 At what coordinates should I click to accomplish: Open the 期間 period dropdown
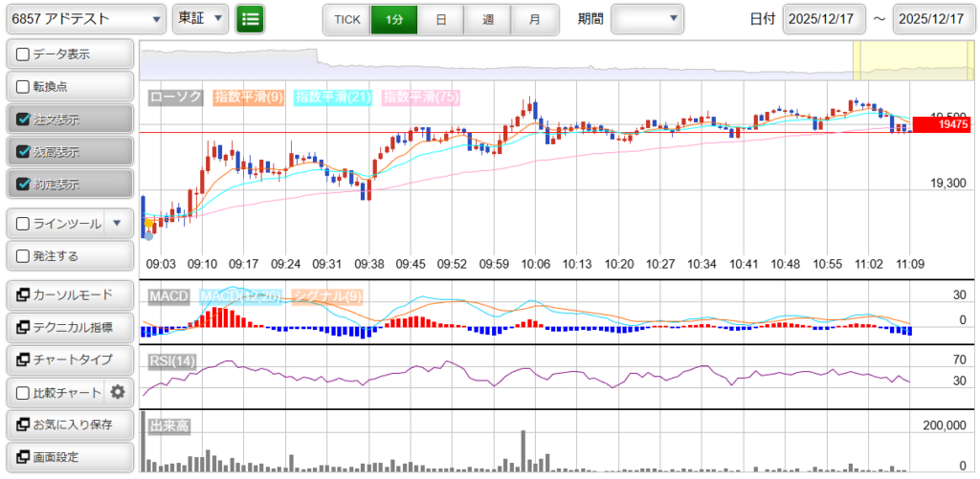point(647,19)
